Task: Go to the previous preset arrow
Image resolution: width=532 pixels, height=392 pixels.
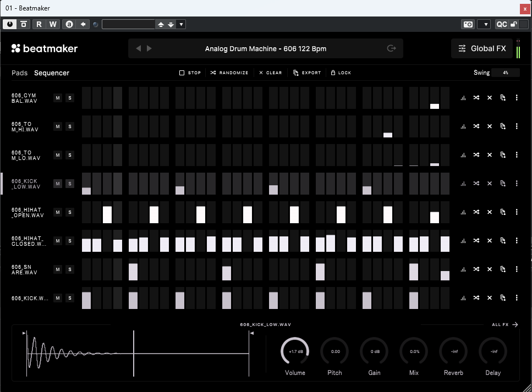Action: pyautogui.click(x=139, y=48)
